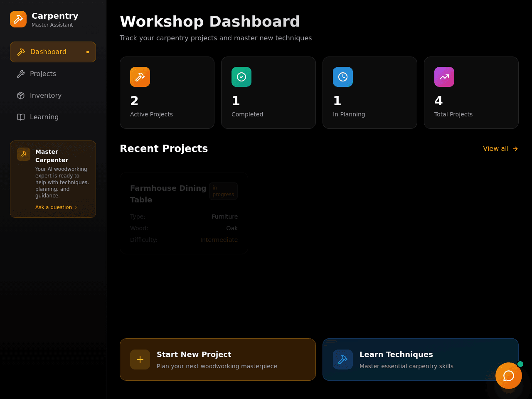The width and height of the screenshot is (532, 399).
Task: Click the in progress status badge
Action: tap(223, 191)
